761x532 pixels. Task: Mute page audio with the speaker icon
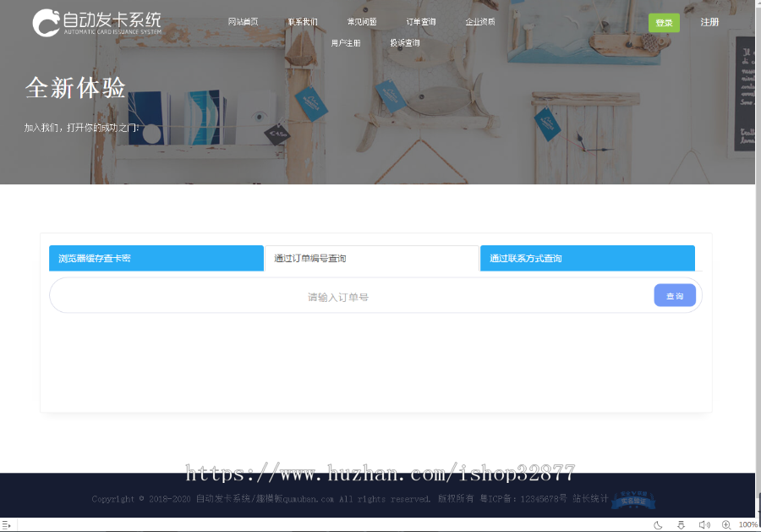[x=706, y=524]
